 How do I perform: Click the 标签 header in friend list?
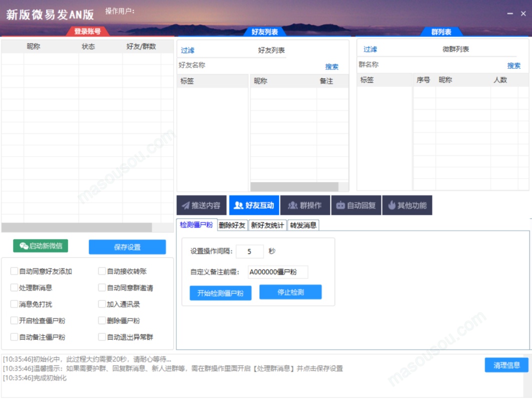click(187, 80)
